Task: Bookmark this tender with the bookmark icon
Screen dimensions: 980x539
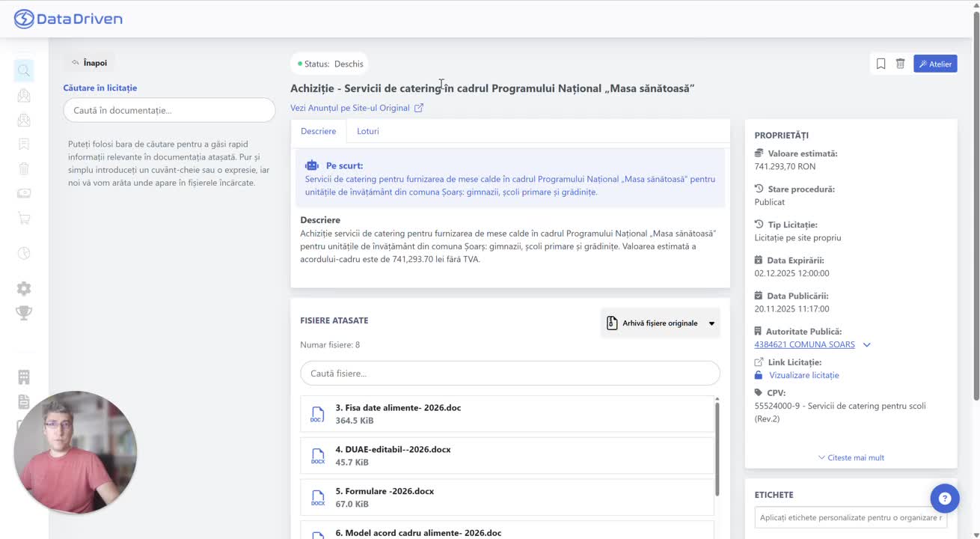Action: (881, 64)
